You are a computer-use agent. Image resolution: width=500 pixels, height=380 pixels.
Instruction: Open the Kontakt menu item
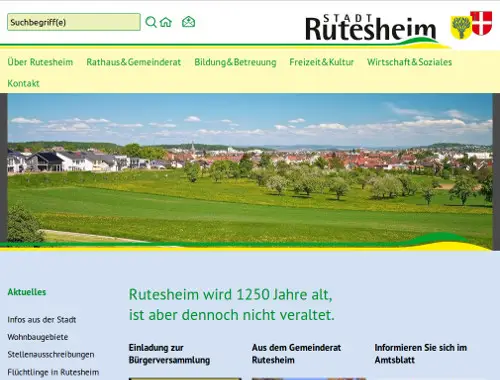click(23, 83)
